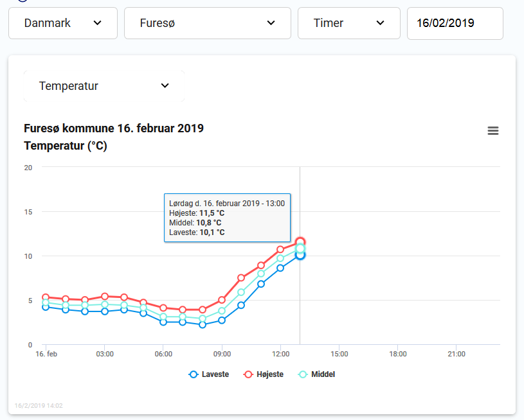Screen dimensions: 524x420
Task: Click the Højeste data point at 10:00
Action: (241, 278)
